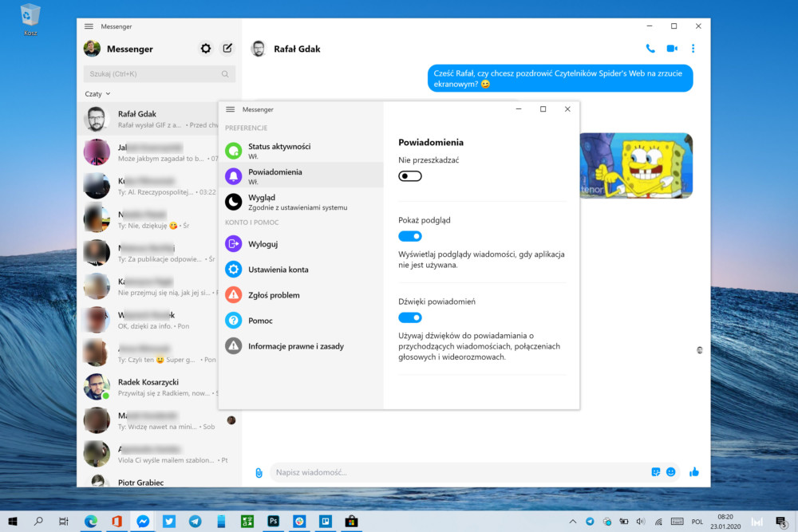Open Office from the taskbar
This screenshot has width=798, height=532.
(117, 521)
